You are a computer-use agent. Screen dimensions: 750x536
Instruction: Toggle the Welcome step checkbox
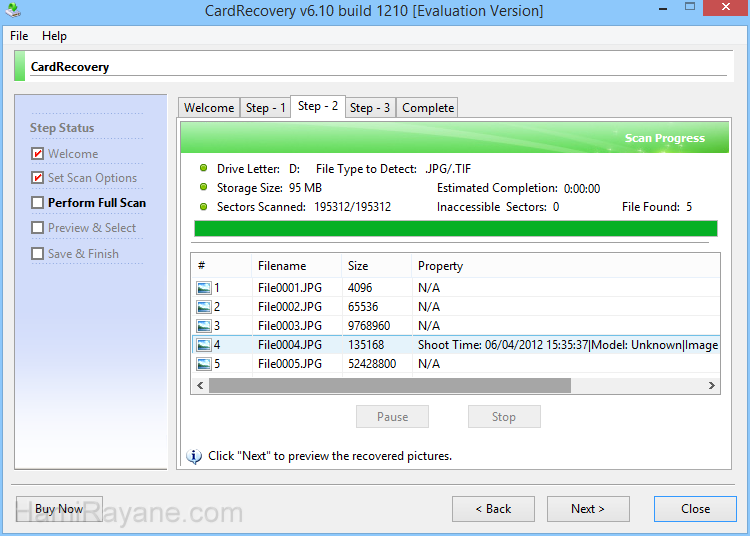click(37, 153)
